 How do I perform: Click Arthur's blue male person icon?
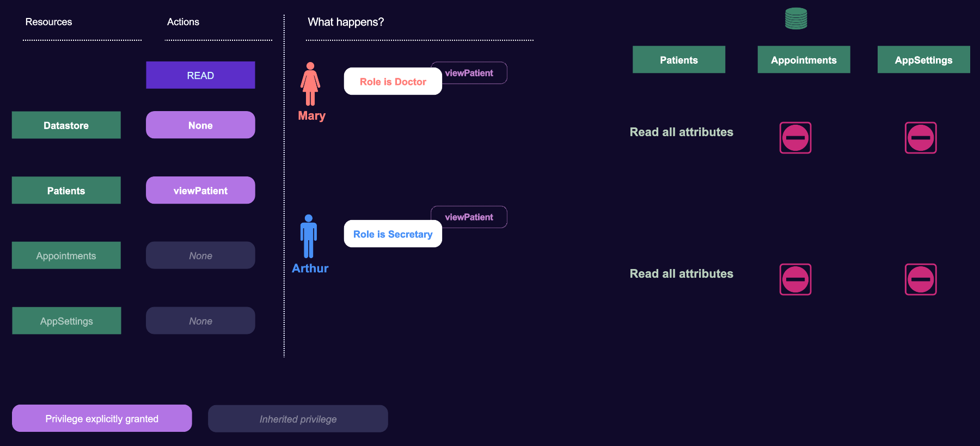(x=309, y=236)
